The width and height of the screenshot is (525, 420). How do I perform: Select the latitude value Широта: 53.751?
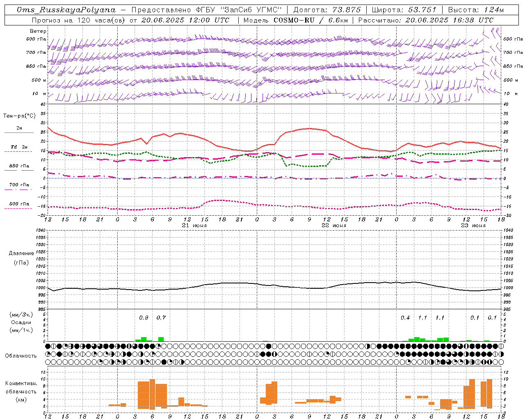coord(404,10)
